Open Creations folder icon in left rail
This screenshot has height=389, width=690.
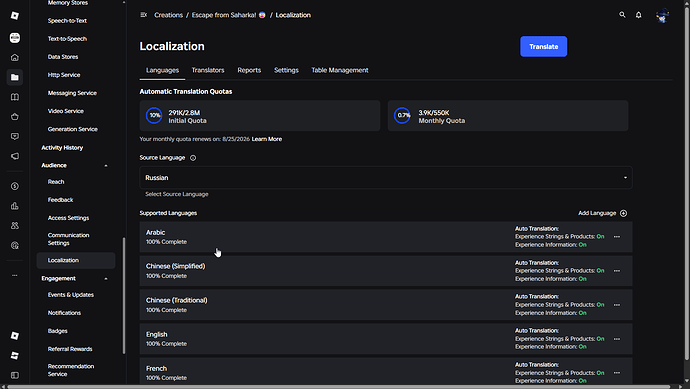pyautogui.click(x=15, y=77)
